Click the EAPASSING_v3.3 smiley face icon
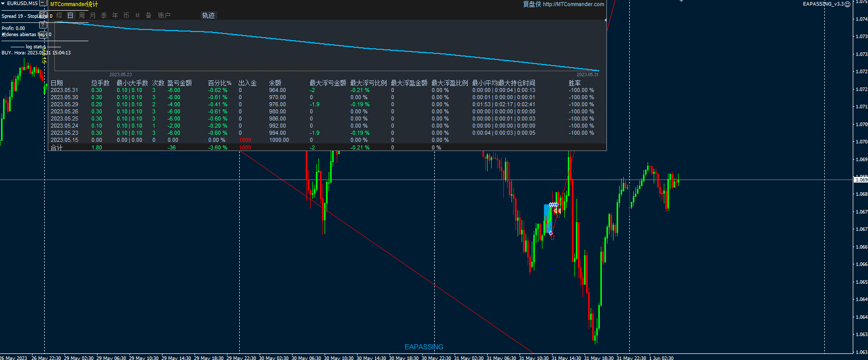Viewport: 868px width, 360px height. pyautogui.click(x=847, y=4)
